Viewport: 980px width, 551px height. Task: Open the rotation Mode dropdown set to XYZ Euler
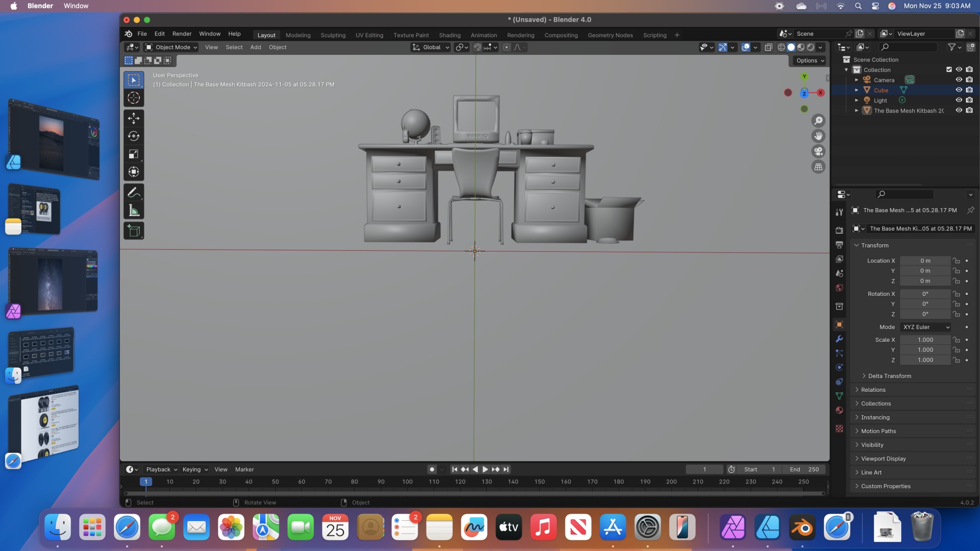click(925, 327)
